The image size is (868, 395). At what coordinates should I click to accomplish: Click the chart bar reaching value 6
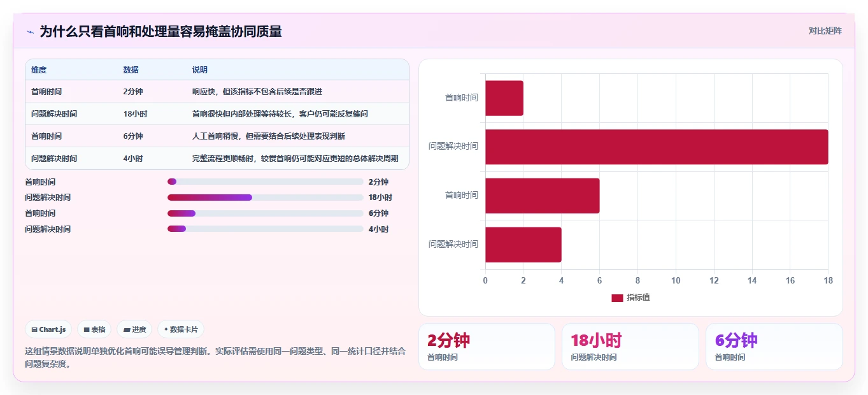tap(543, 196)
